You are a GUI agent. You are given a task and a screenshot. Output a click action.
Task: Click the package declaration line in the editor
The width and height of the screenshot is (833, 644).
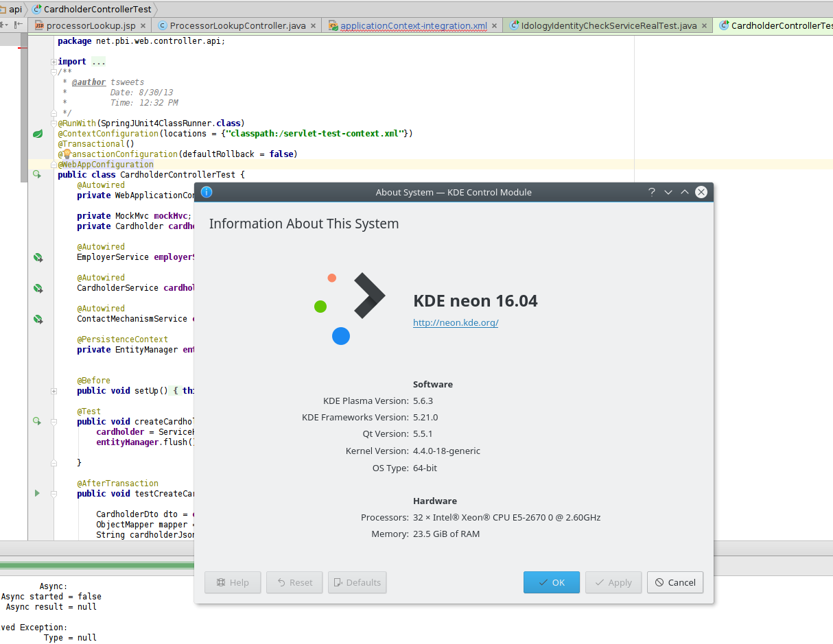point(141,41)
